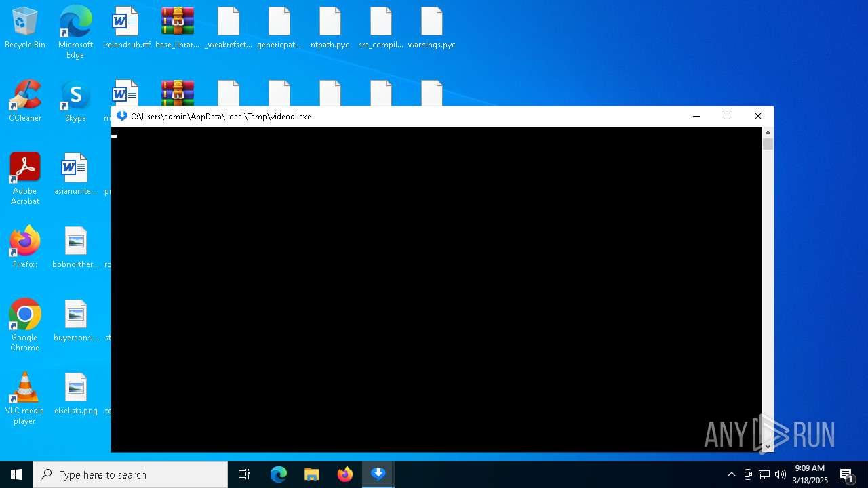Select _weakrefset file on desktop
This screenshot has width=868, height=488.
point(229,28)
